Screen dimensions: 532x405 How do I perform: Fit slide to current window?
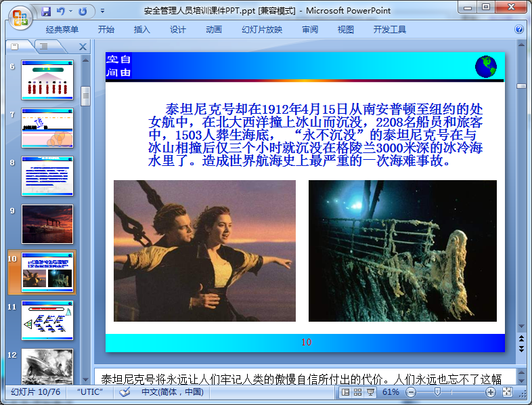coord(507,392)
